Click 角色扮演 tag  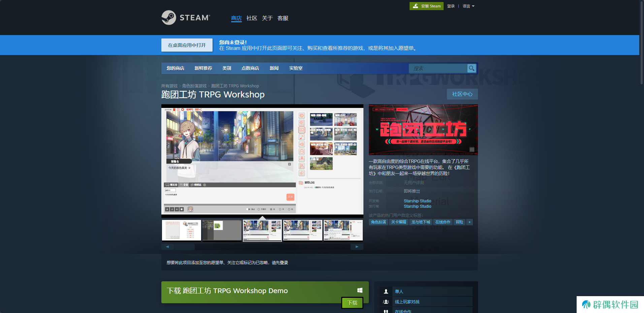point(379,222)
